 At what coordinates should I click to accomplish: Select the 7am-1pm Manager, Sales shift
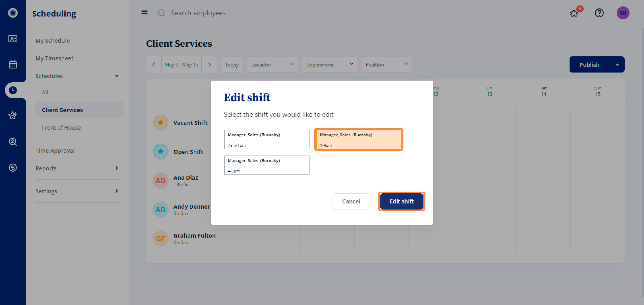click(x=266, y=139)
